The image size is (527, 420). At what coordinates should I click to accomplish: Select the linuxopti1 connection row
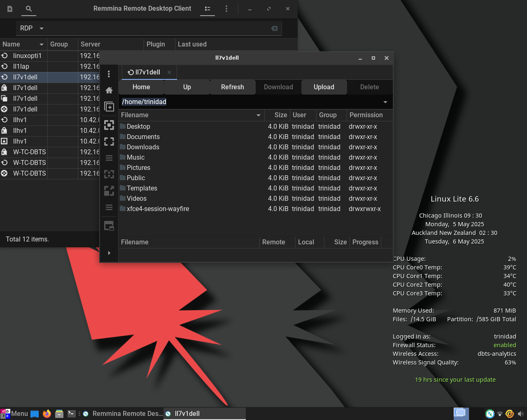tap(49, 56)
